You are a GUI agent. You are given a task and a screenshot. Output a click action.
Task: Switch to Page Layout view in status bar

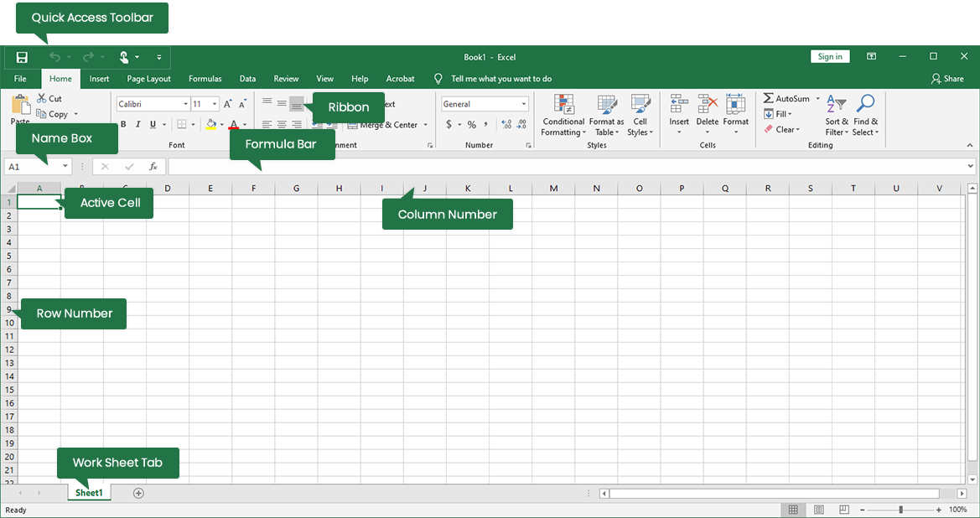(x=819, y=510)
